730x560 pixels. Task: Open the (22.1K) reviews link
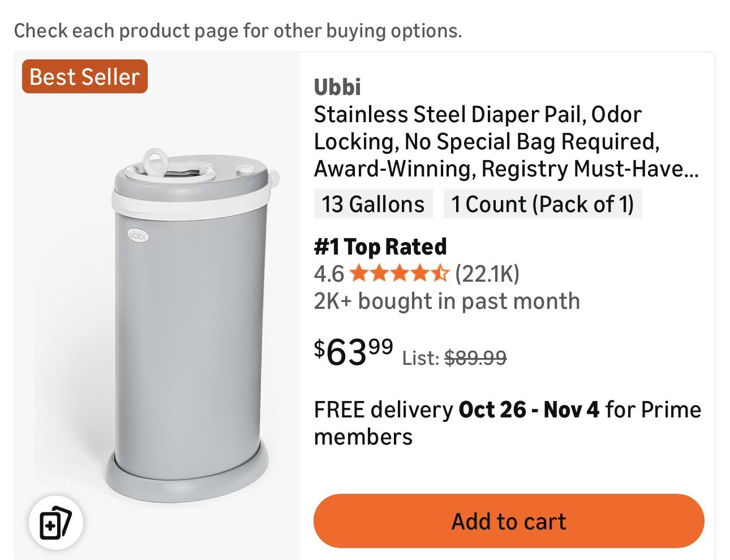pyautogui.click(x=487, y=274)
